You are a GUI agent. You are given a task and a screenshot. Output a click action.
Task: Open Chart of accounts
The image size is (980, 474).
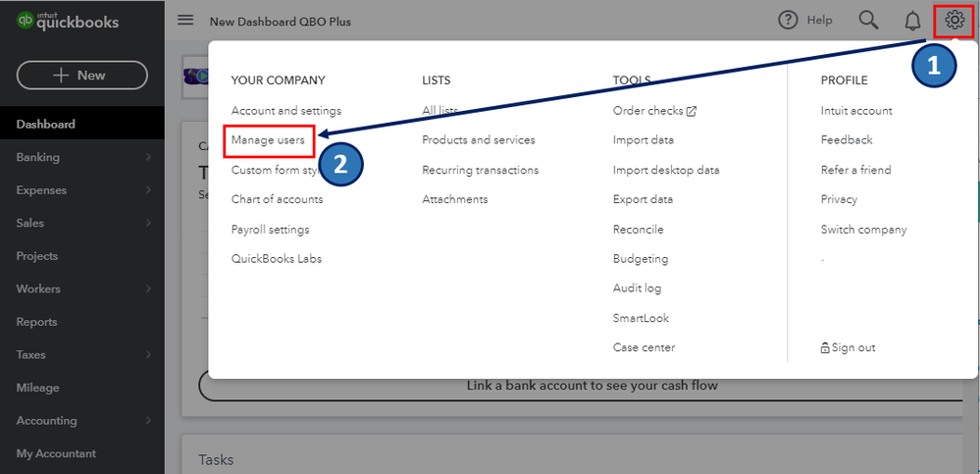[x=277, y=199]
